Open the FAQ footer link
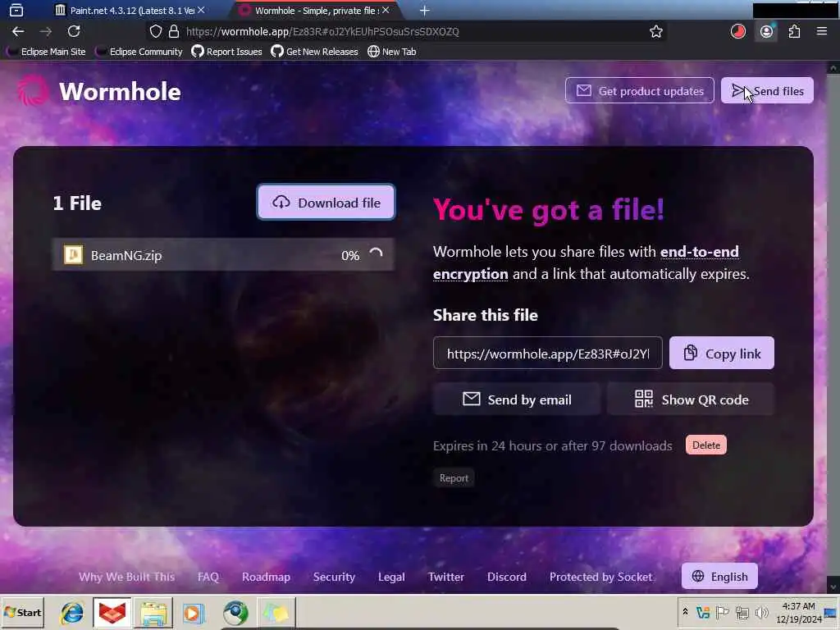 tap(208, 577)
